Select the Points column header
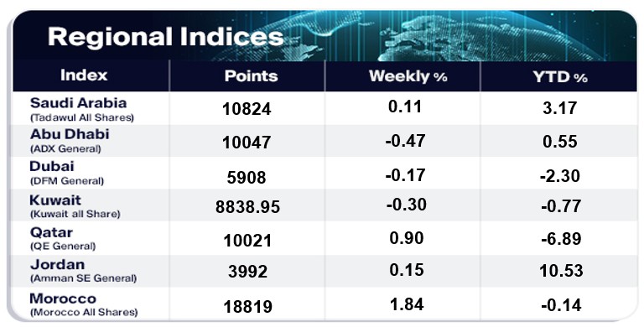This screenshot has height=327, width=644. pyautogui.click(x=251, y=76)
